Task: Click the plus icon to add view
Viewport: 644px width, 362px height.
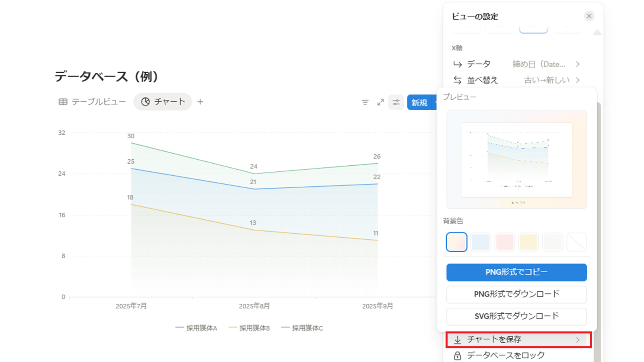Action: pos(200,102)
